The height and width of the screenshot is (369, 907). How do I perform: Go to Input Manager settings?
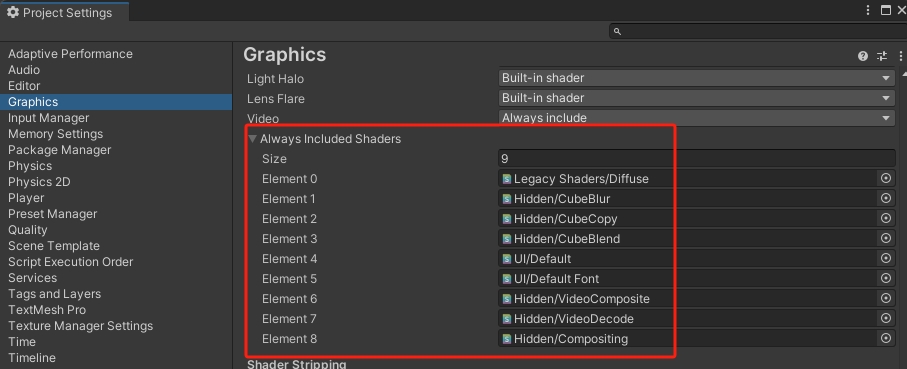(49, 118)
